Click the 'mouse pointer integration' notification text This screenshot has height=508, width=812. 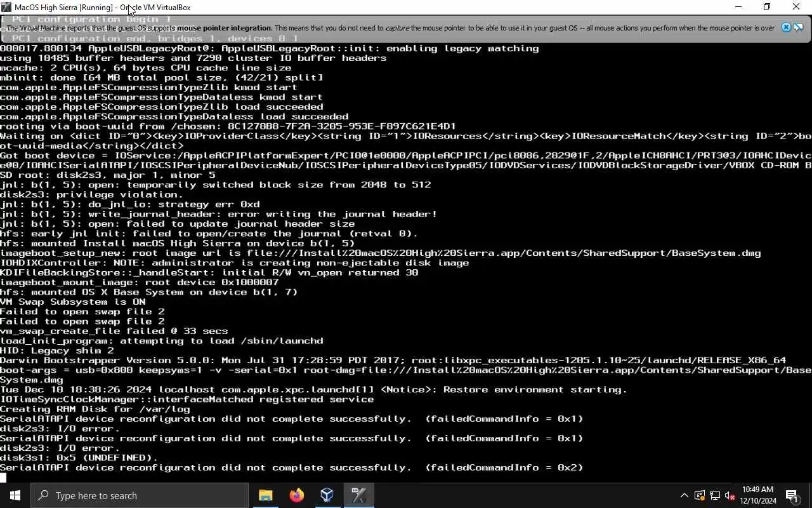pos(224,28)
